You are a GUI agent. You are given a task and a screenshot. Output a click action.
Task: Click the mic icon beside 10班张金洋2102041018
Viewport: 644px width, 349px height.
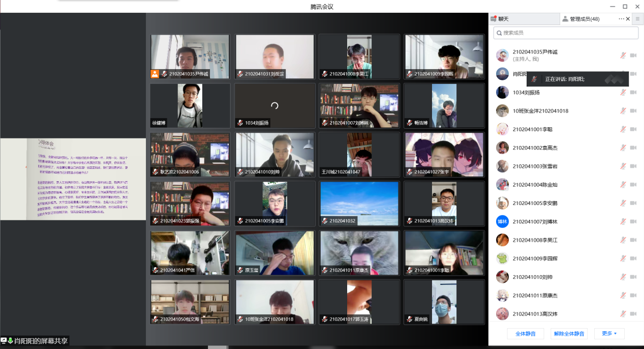[x=623, y=111]
